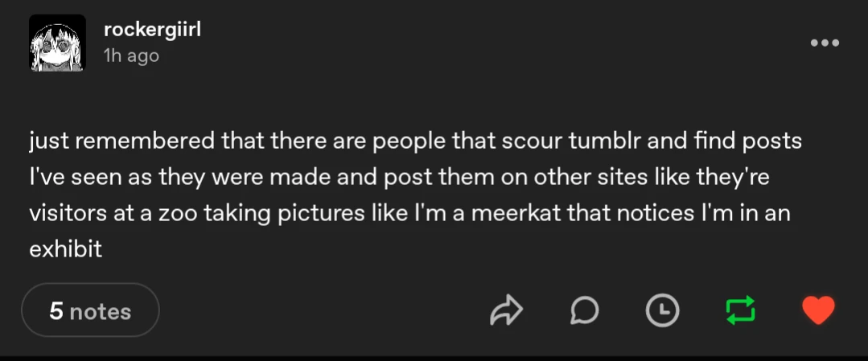Open rockergiirl's avatar image
The height and width of the screenshot is (361, 868).
coord(58,43)
